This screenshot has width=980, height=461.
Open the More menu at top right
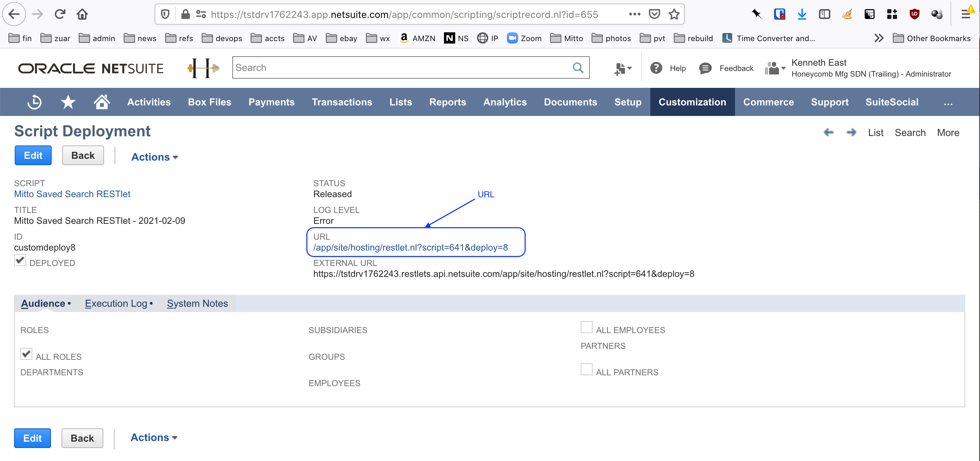coord(948,132)
